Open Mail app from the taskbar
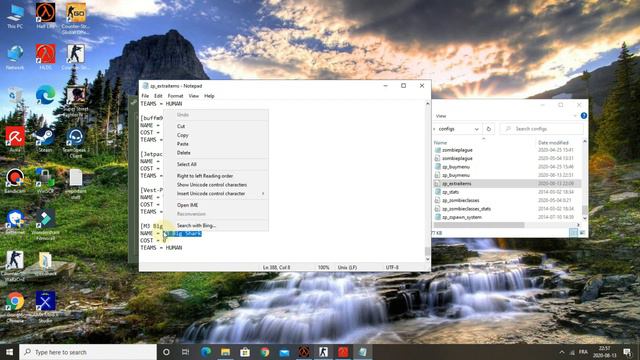The height and width of the screenshot is (360, 640). click(284, 352)
